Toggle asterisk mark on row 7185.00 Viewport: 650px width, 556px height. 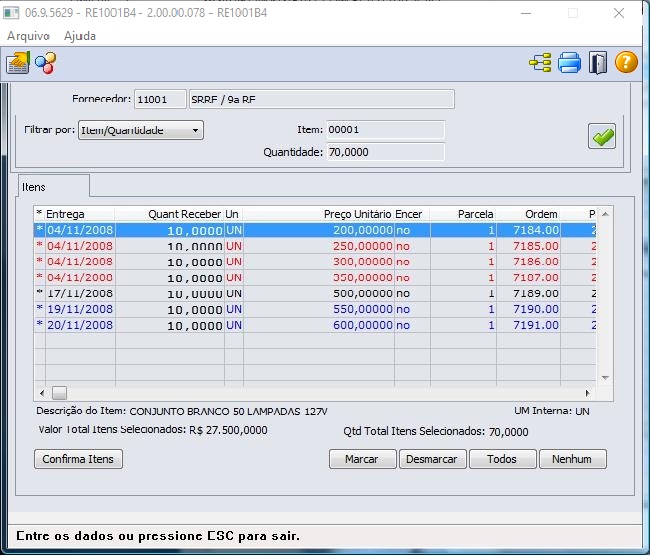tap(39, 245)
